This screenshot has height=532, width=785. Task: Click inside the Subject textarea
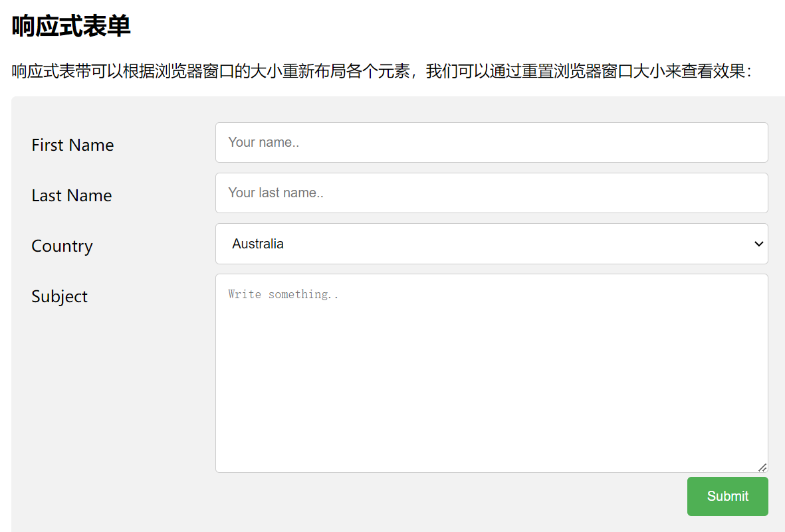tap(492, 373)
